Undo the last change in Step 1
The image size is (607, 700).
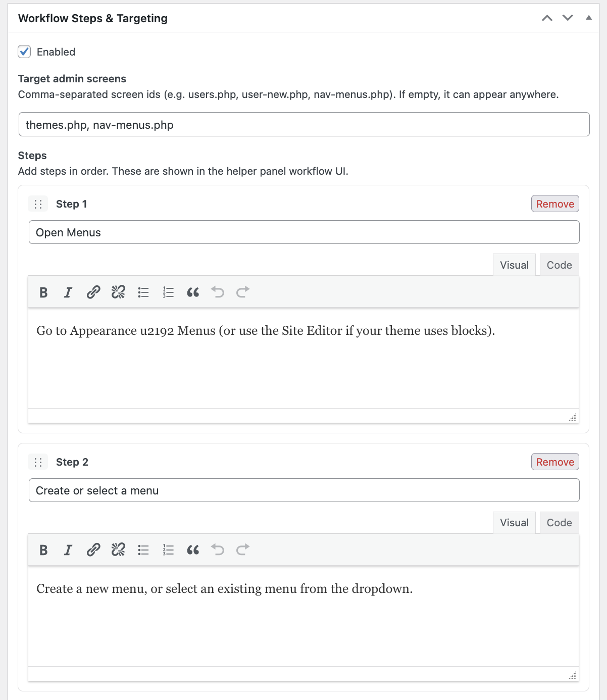(x=217, y=292)
